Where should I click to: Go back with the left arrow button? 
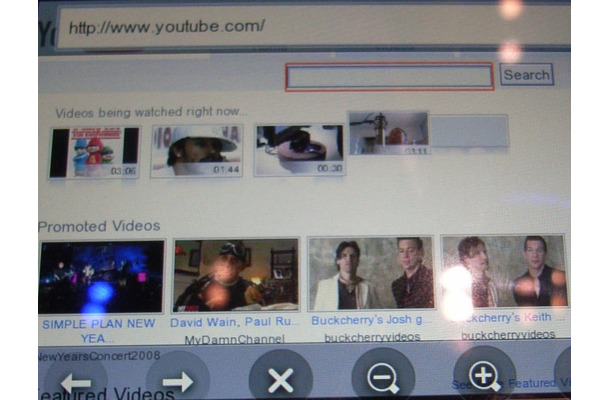click(75, 382)
